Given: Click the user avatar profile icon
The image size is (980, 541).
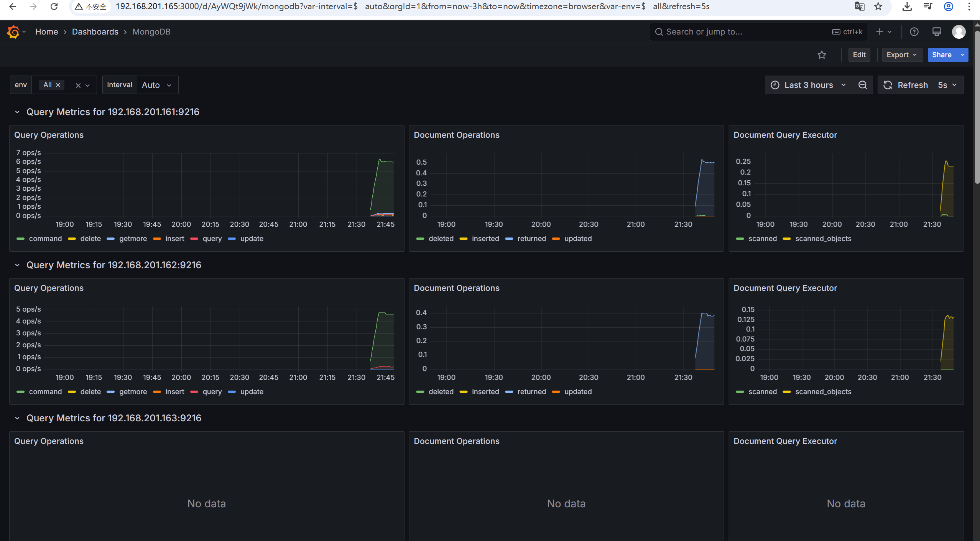Looking at the screenshot, I should (x=959, y=32).
